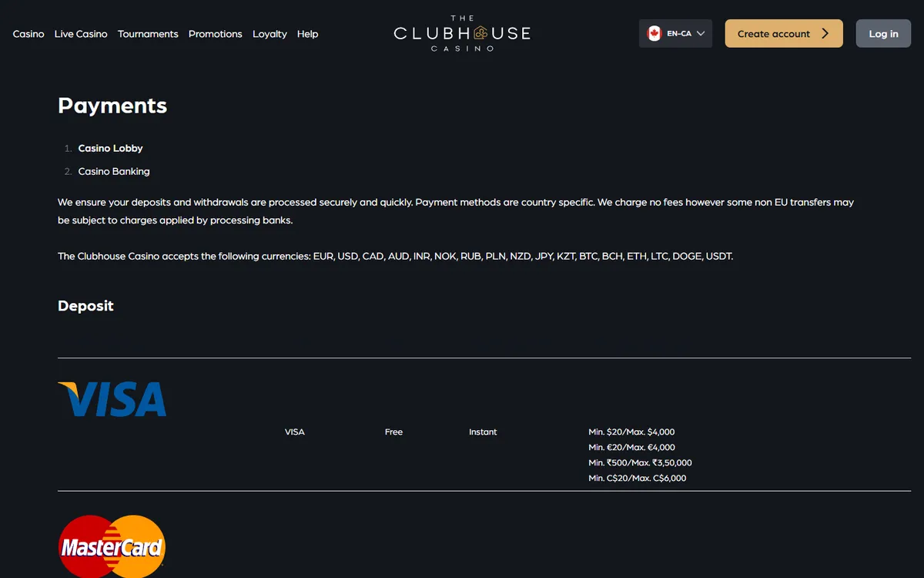This screenshot has height=578, width=924.
Task: Follow the Casino Lobby breadcrumb link
Action: pos(110,148)
